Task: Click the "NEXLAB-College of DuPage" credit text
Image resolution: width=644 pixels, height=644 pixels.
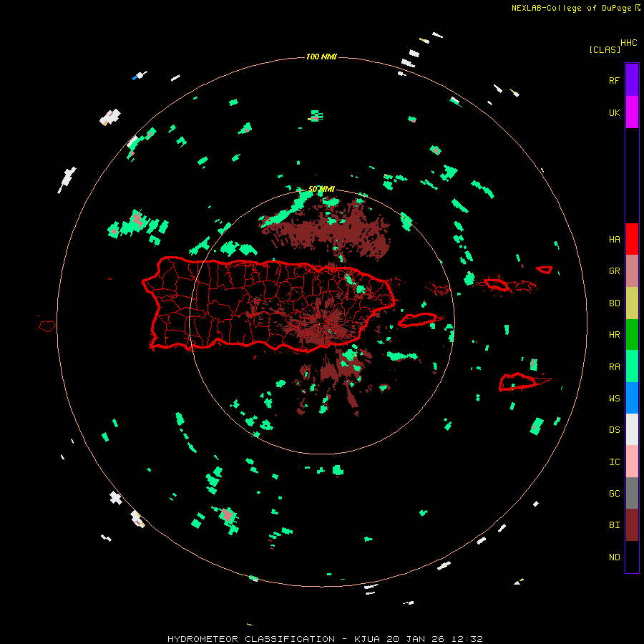Action: click(x=571, y=8)
